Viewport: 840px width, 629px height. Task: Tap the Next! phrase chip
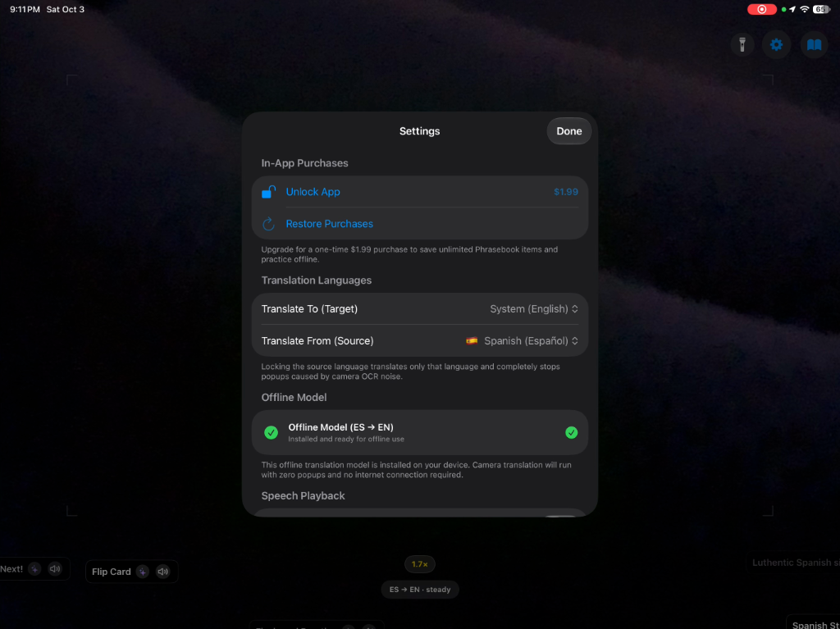[34, 569]
